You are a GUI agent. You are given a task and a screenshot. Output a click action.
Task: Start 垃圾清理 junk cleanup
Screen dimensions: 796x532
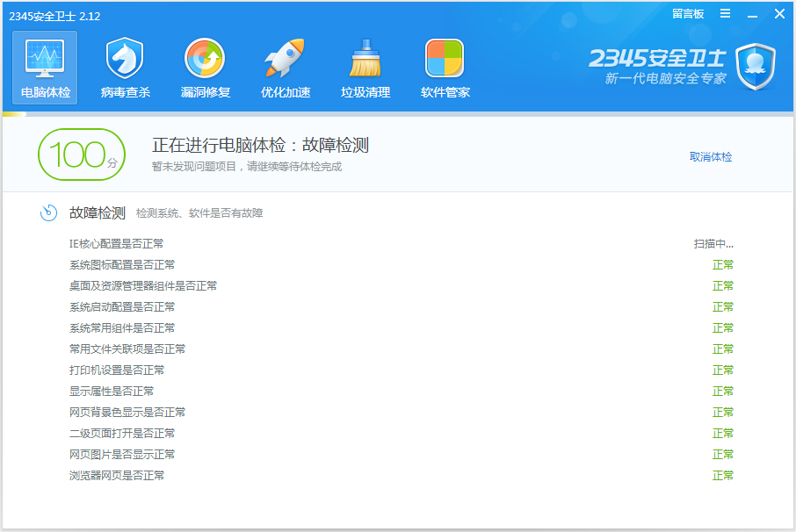(364, 67)
